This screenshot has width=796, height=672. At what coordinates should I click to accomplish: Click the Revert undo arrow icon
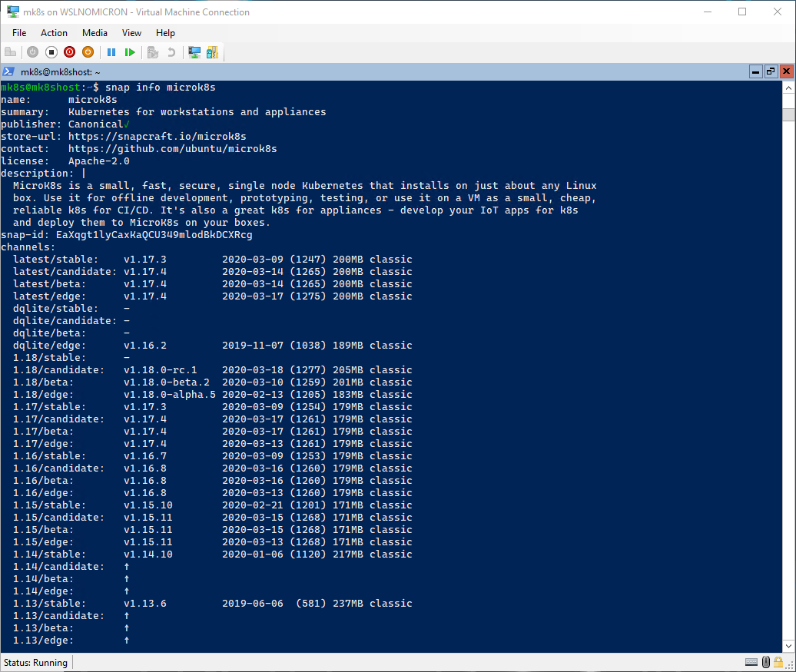click(171, 52)
